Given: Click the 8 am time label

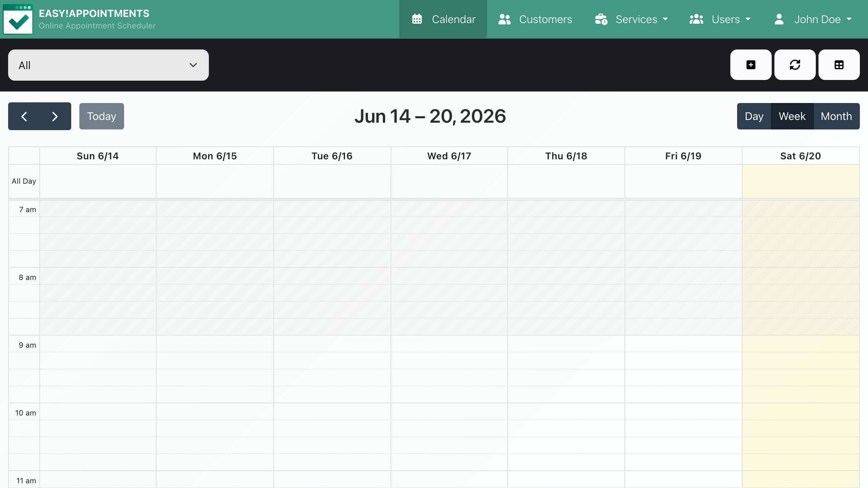Looking at the screenshot, I should (x=27, y=277).
